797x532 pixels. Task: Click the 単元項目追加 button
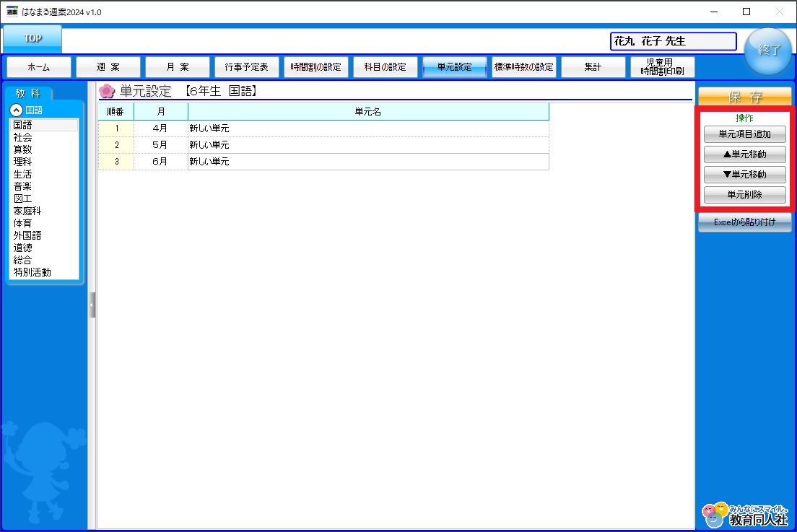pyautogui.click(x=744, y=134)
